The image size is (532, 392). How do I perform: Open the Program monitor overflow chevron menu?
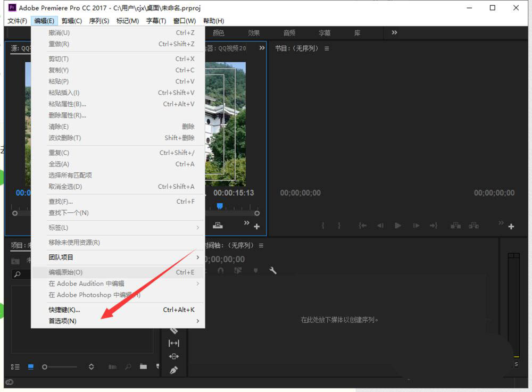(x=501, y=223)
